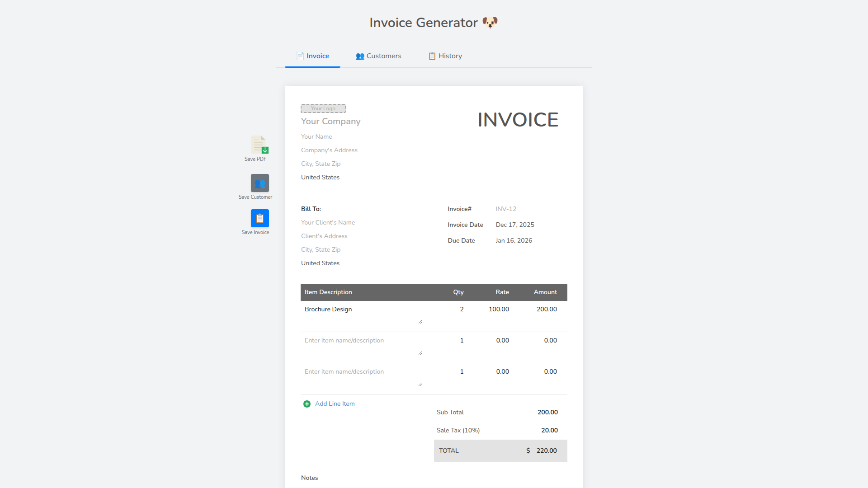This screenshot has width=868, height=488.
Task: Open the Due Date Jan 16, 2026 picker
Action: (531, 241)
